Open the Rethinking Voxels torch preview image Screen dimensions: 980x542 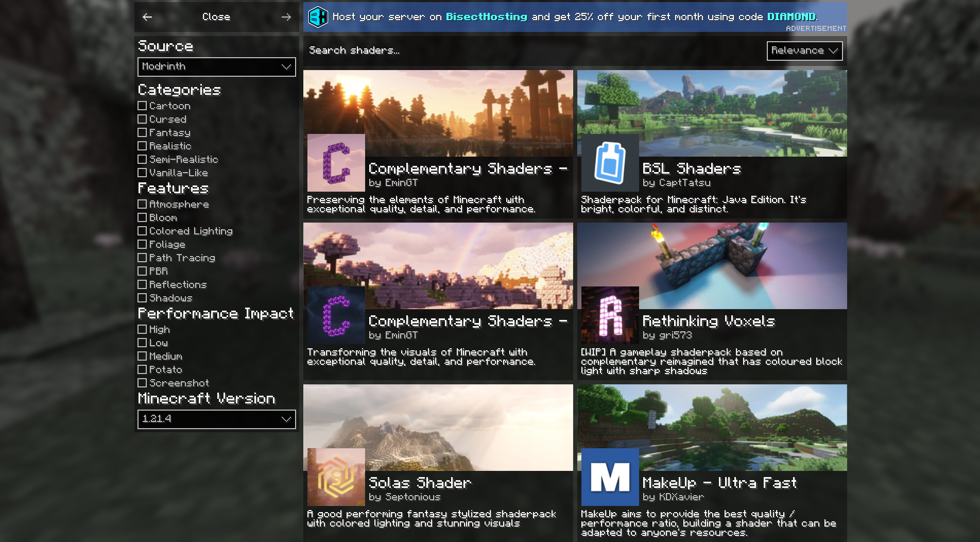point(712,265)
